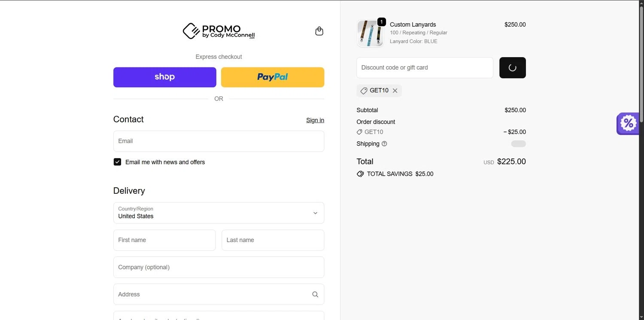
Task: Click the quantity badge on product thumbnail
Action: click(381, 22)
